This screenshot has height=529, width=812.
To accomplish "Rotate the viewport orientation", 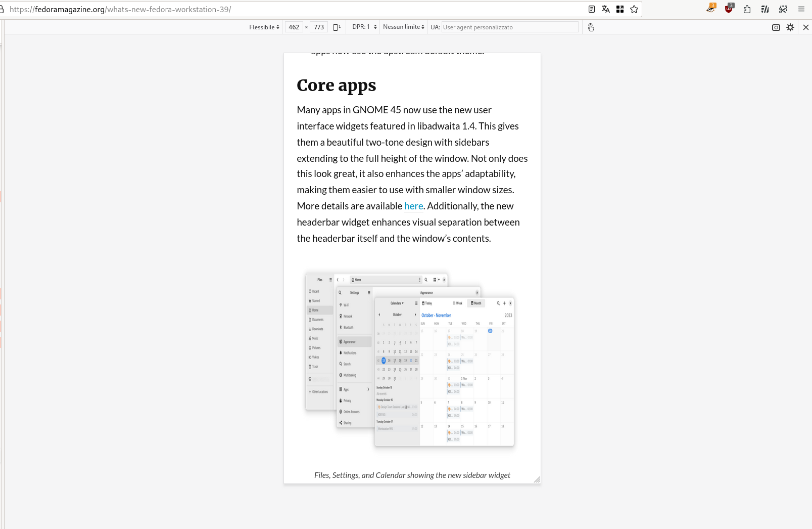I will (337, 27).
